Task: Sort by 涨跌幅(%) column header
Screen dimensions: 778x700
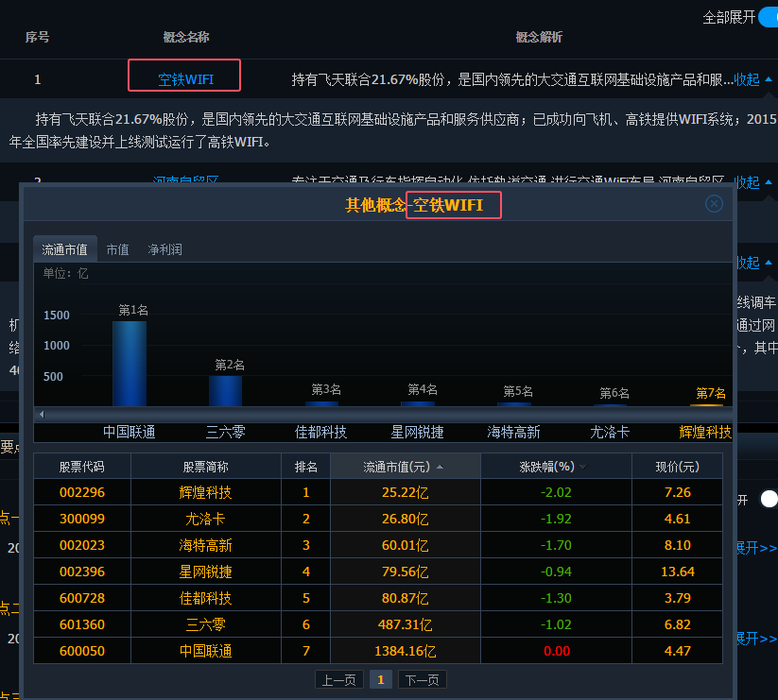Action: coord(556,467)
